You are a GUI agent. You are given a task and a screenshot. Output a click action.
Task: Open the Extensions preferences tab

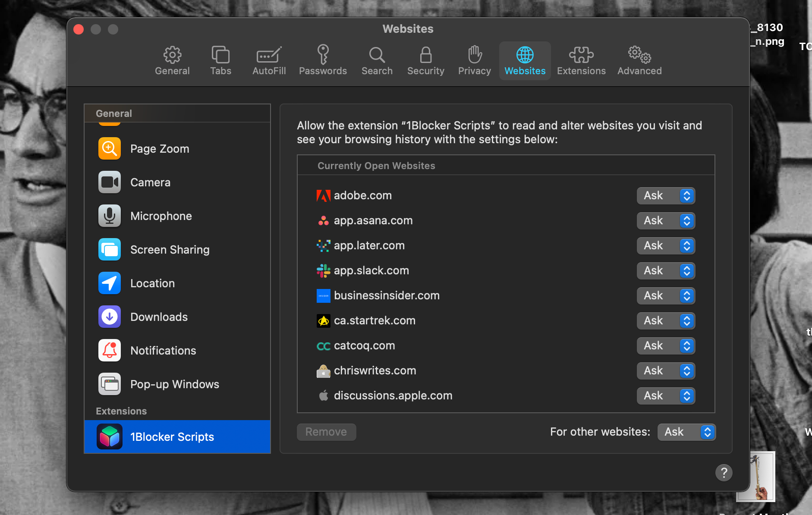coord(581,61)
